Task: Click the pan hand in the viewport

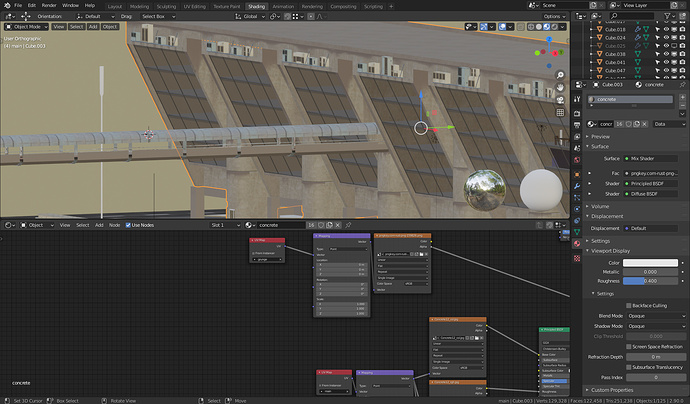Action: 560,87
